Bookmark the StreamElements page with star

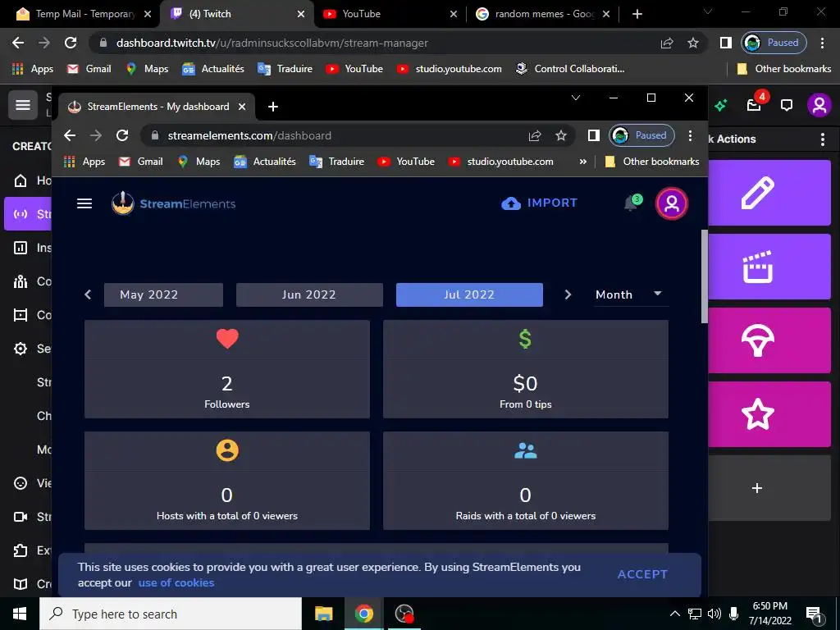click(561, 135)
